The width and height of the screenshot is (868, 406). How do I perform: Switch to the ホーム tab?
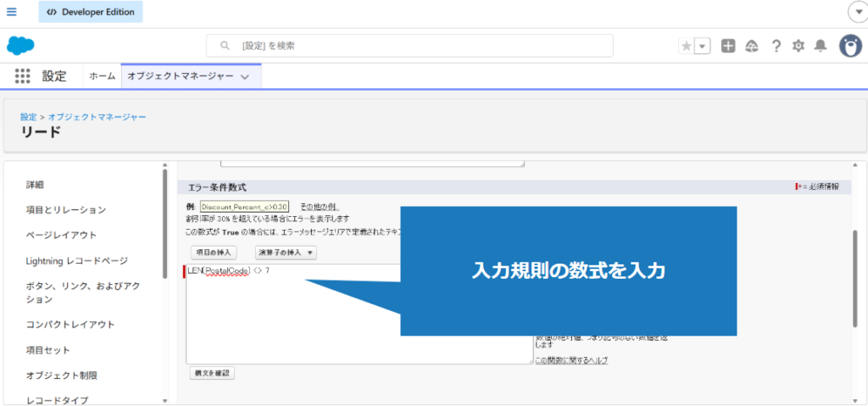(x=103, y=76)
